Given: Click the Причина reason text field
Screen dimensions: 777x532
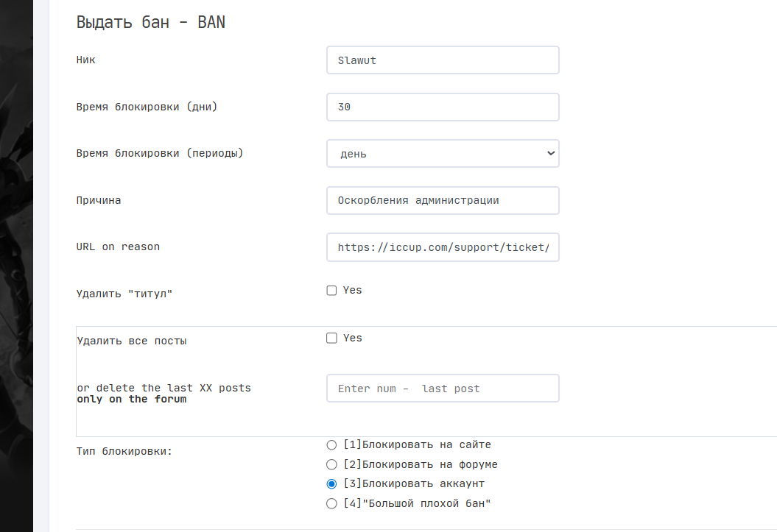Looking at the screenshot, I should (443, 200).
